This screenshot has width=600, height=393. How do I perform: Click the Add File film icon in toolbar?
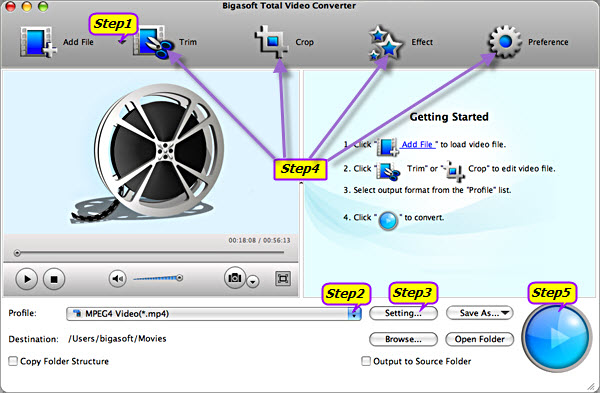(x=38, y=42)
